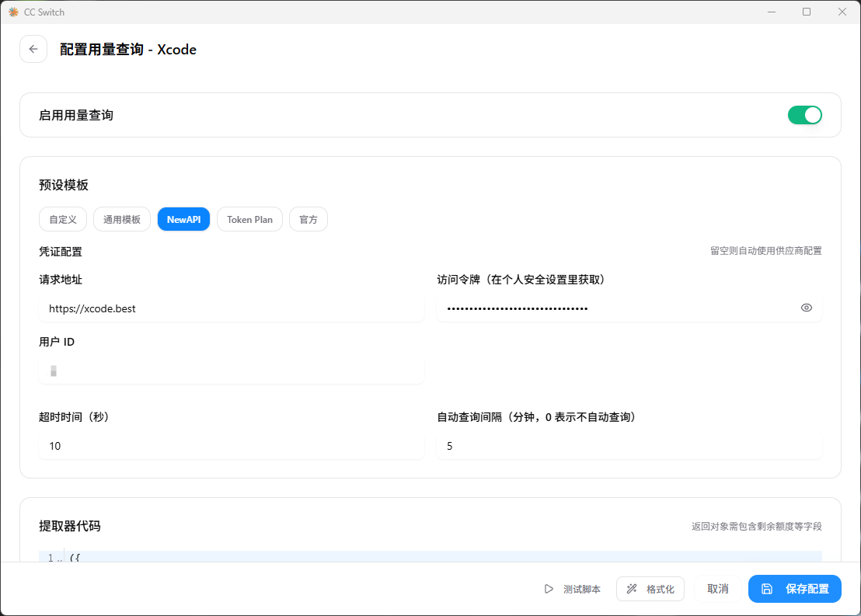Maximize the CC Switch window
Viewport: 861px width, 616px height.
point(807,12)
